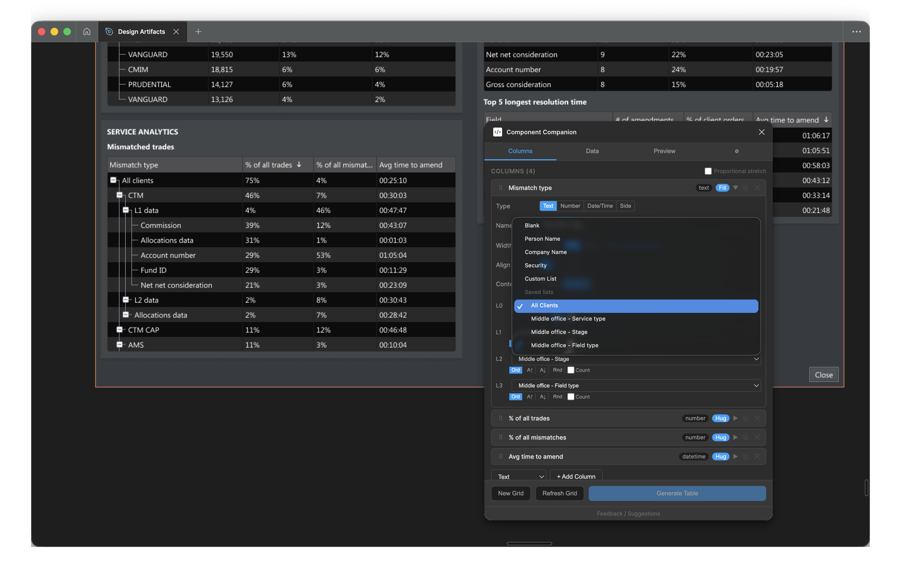Switch to the Data tab
This screenshot has height=588, width=901.
coord(592,151)
